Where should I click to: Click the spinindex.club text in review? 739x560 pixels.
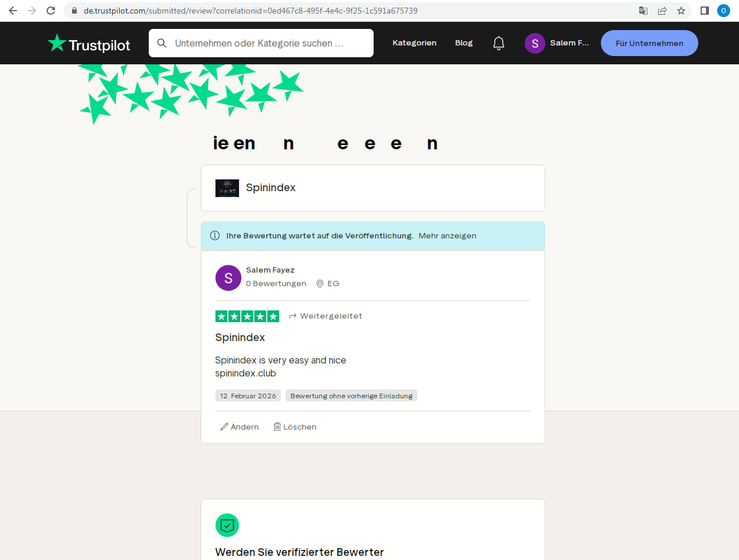point(246,374)
